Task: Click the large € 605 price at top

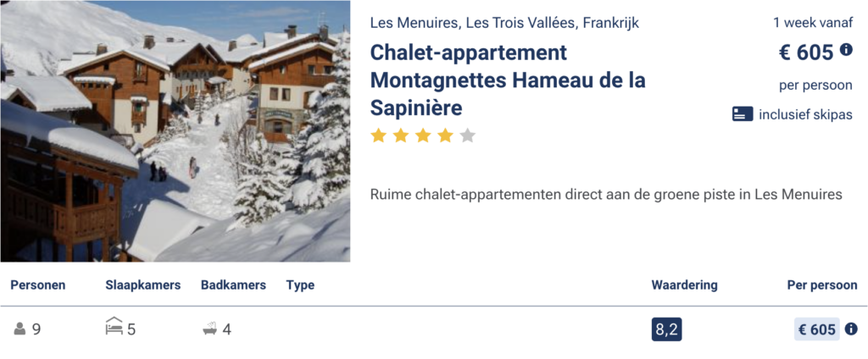Action: pyautogui.click(x=806, y=52)
